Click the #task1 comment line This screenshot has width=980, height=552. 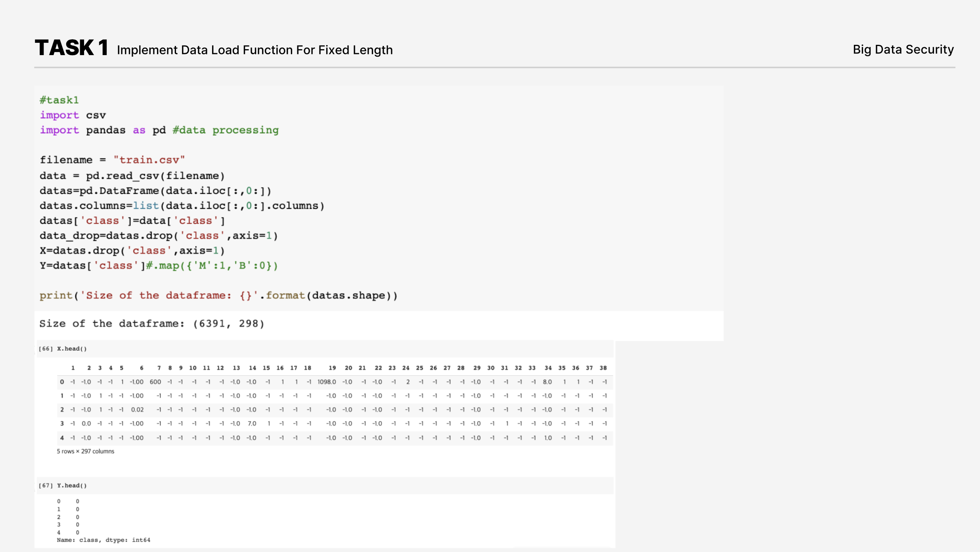click(59, 100)
